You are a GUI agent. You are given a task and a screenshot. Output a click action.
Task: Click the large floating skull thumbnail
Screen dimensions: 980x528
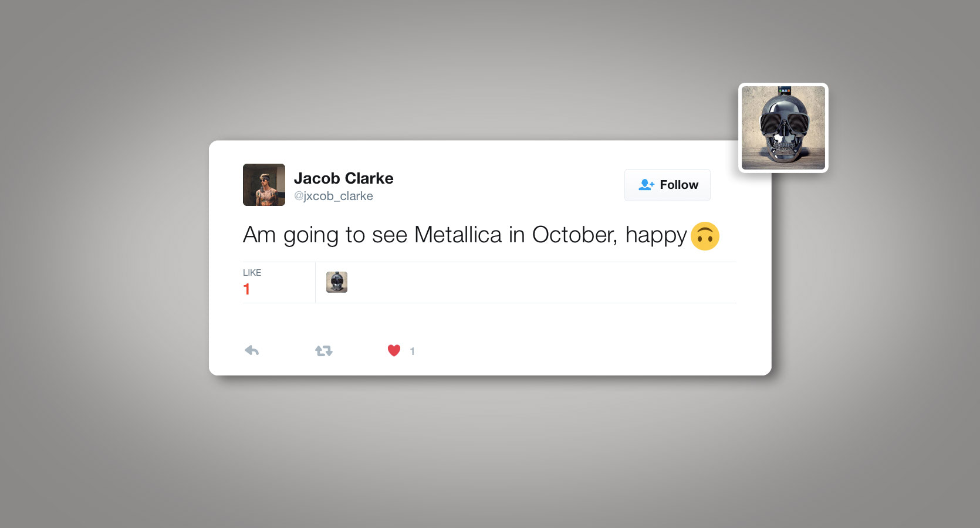click(783, 128)
